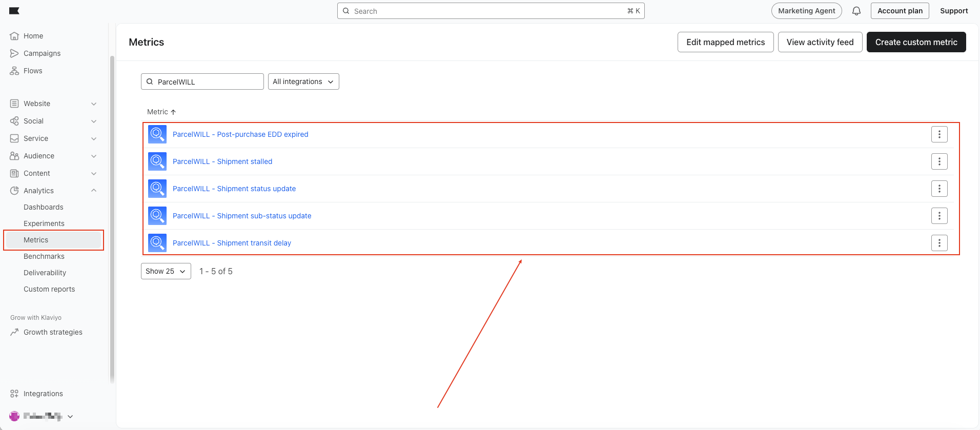The width and height of the screenshot is (980, 430).
Task: Collapse the Analytics menu chevron
Action: click(x=94, y=191)
